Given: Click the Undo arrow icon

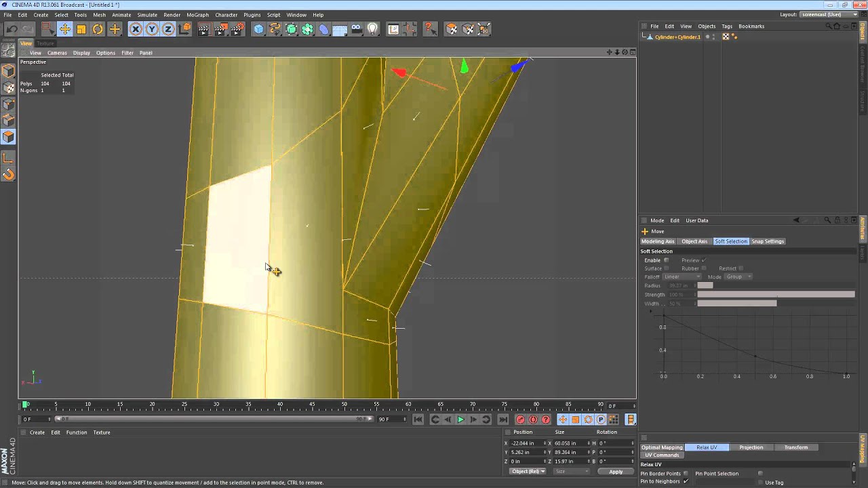Looking at the screenshot, I should 12,29.
